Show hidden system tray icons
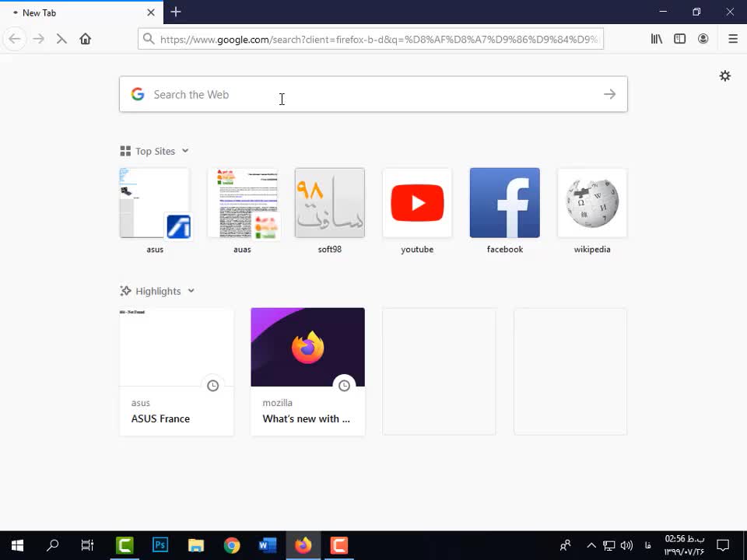Viewport: 747px width, 560px height. click(591, 545)
